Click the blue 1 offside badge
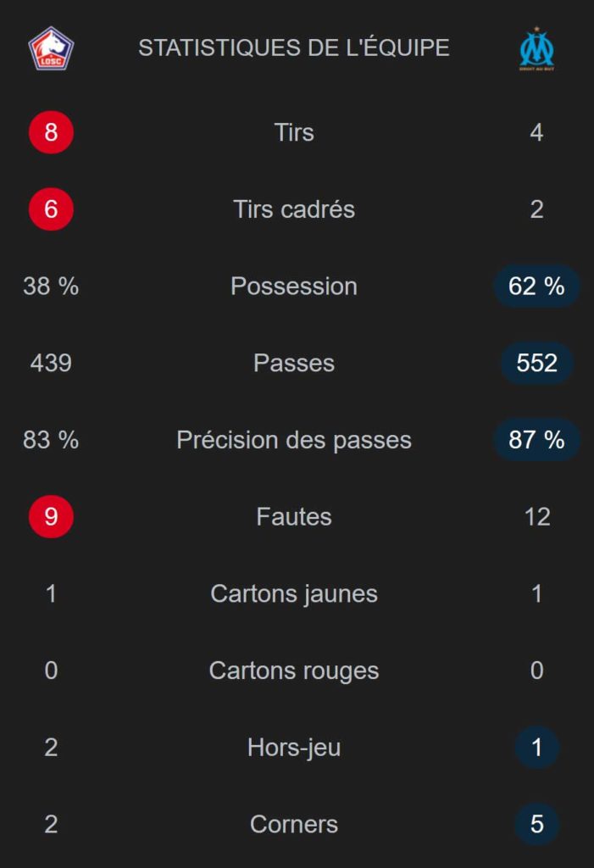Viewport: 594px width, 868px height. point(536,748)
